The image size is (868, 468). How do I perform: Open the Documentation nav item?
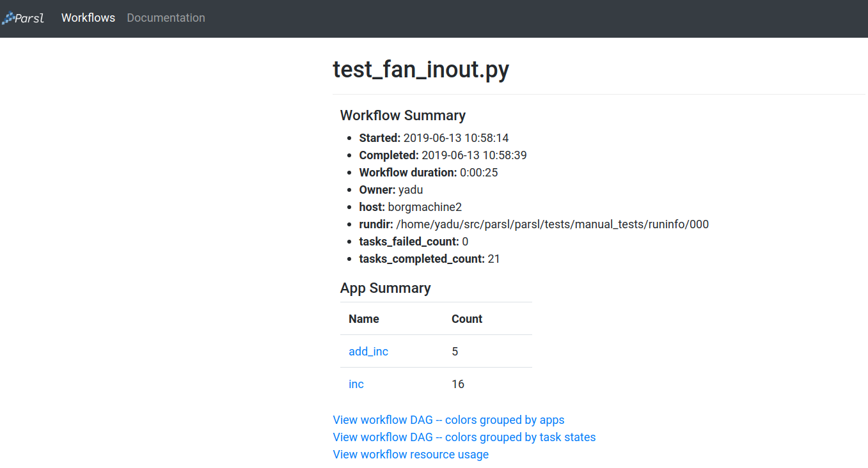pos(166,18)
